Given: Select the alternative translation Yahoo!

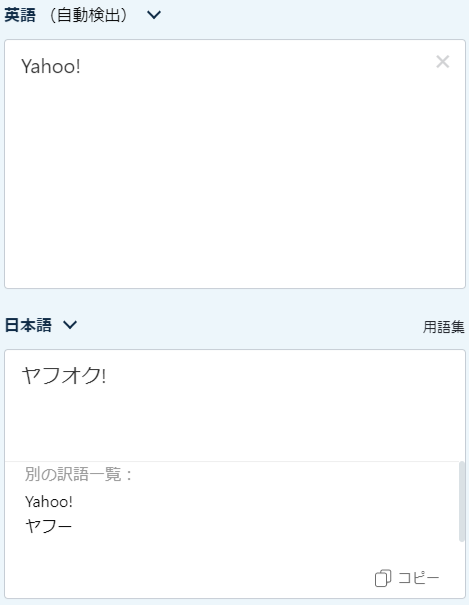Looking at the screenshot, I should (x=49, y=502).
